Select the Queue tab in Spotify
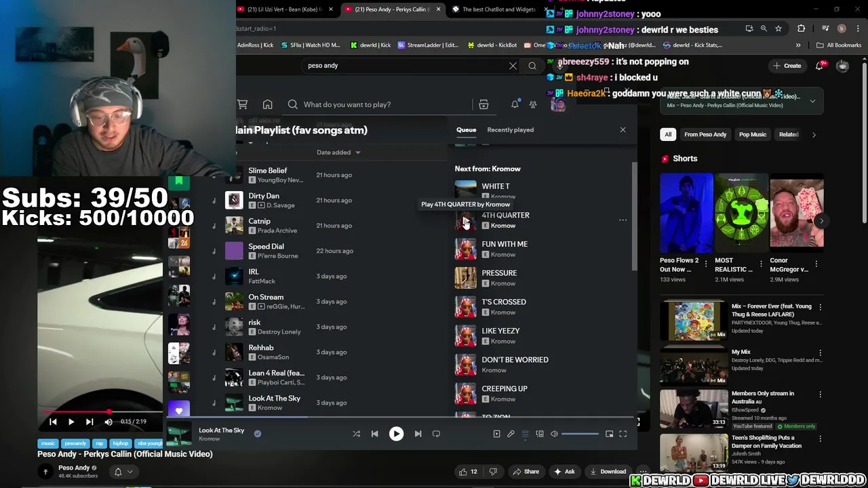This screenshot has height=488, width=868. 466,129
